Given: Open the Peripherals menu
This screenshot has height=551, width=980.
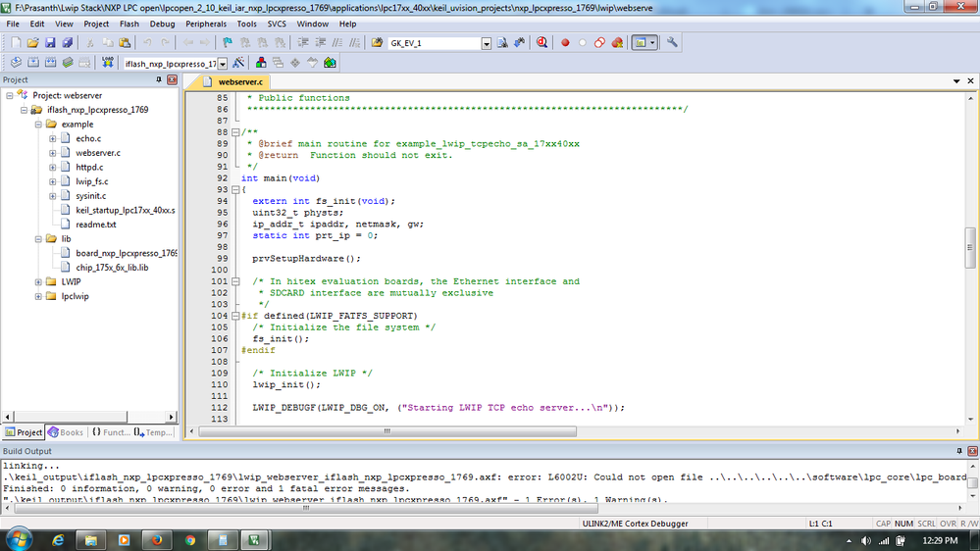Looking at the screenshot, I should (x=206, y=24).
